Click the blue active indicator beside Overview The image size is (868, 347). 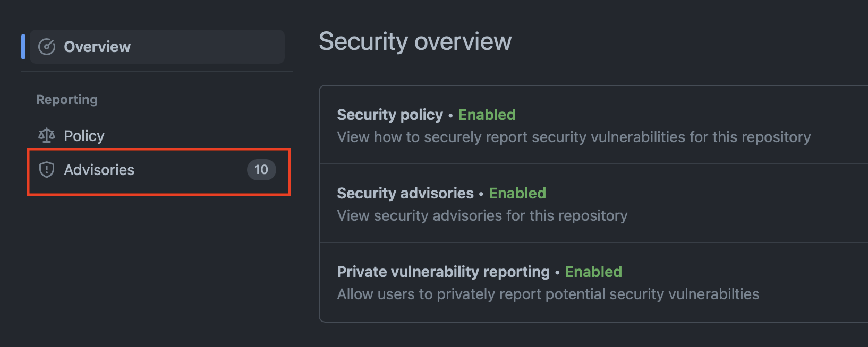[x=23, y=47]
